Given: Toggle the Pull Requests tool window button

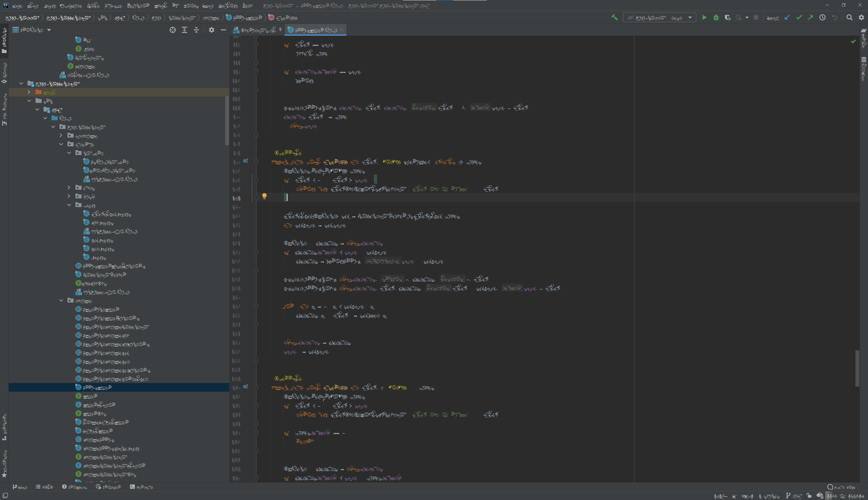Looking at the screenshot, I should click(4, 109).
